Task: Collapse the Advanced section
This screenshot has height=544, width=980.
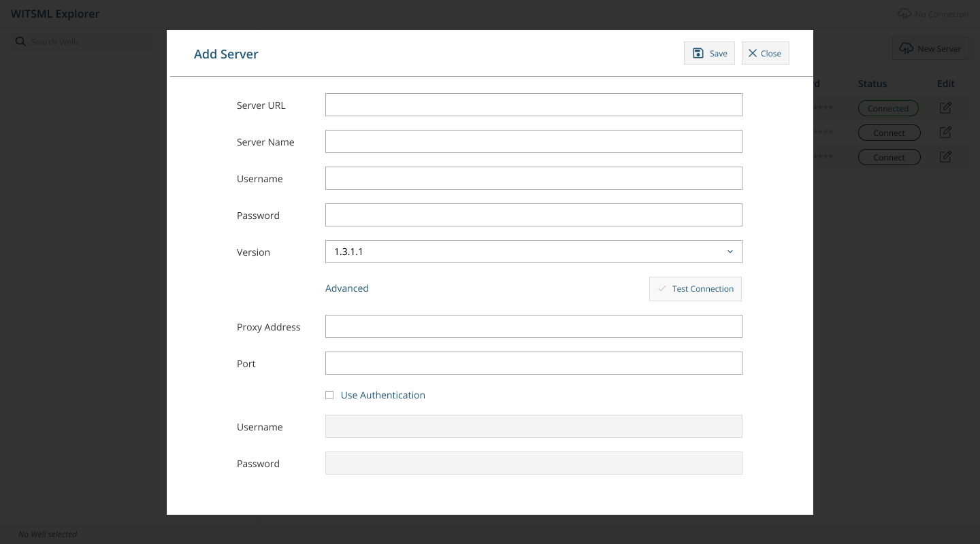Action: pyautogui.click(x=346, y=288)
